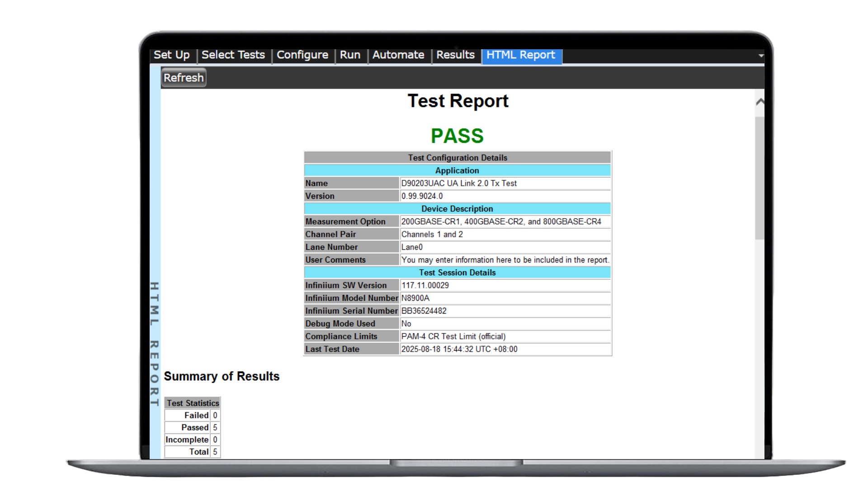Screen dimensions: 868x488
Task: Click the vertical HTML REPORT side label
Action: (155, 343)
